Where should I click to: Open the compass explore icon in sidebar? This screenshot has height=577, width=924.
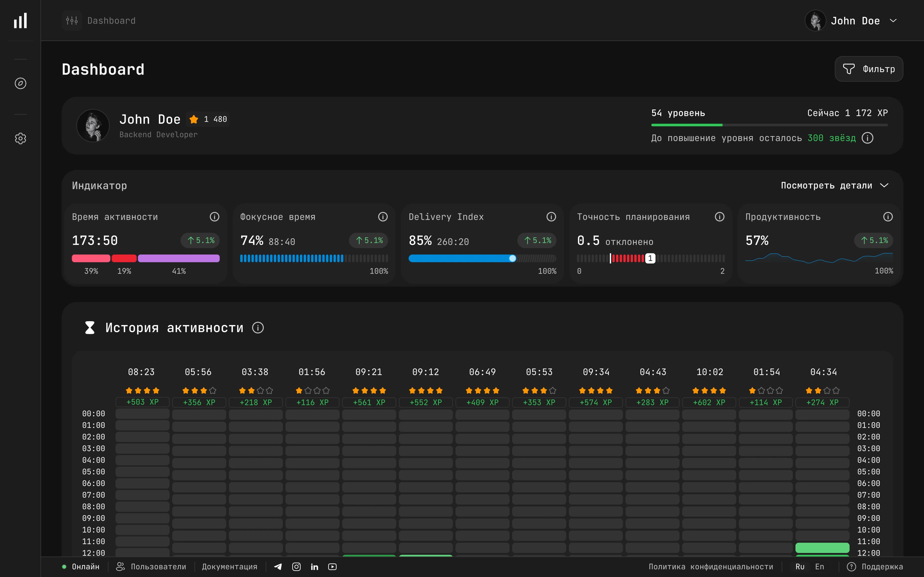tap(20, 83)
